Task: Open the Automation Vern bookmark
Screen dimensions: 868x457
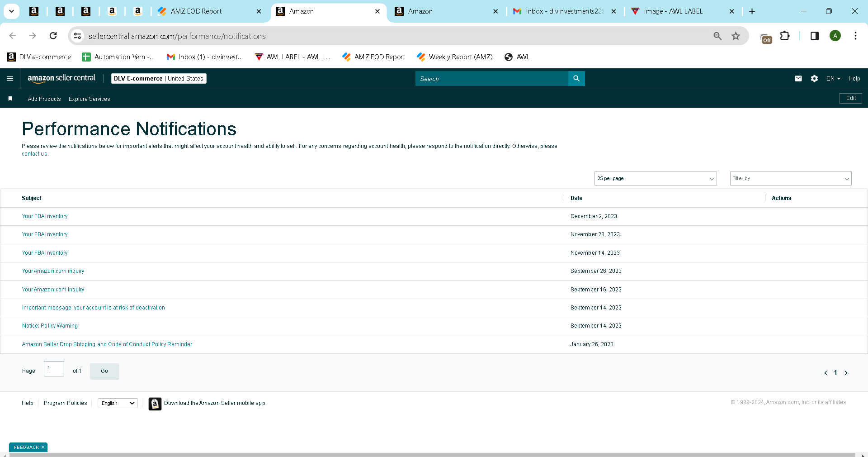Action: [x=118, y=57]
